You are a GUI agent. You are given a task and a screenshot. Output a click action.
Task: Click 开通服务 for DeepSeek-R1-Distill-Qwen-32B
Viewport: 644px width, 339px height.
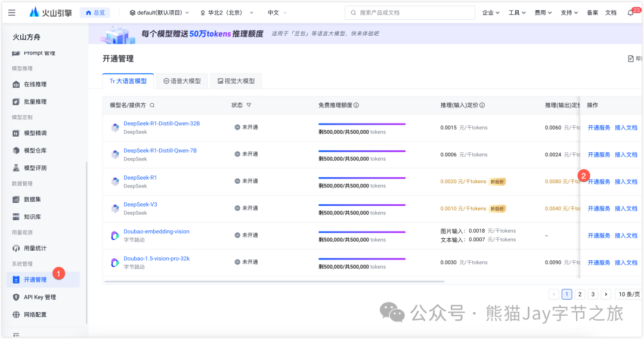click(x=599, y=128)
